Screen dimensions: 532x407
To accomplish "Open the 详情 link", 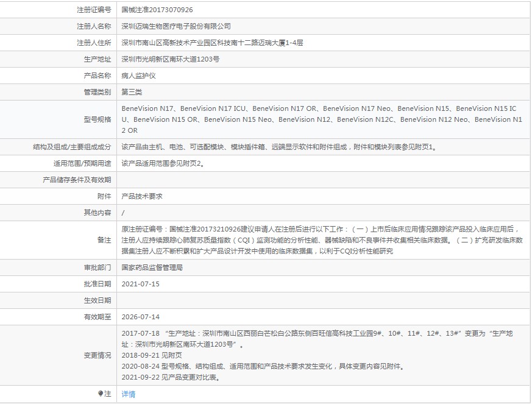I will coord(128,394).
